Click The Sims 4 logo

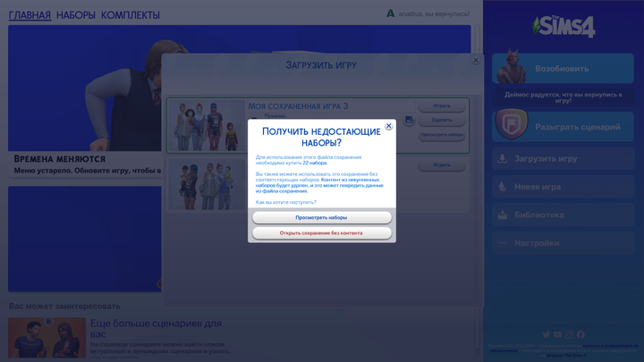coord(563,27)
